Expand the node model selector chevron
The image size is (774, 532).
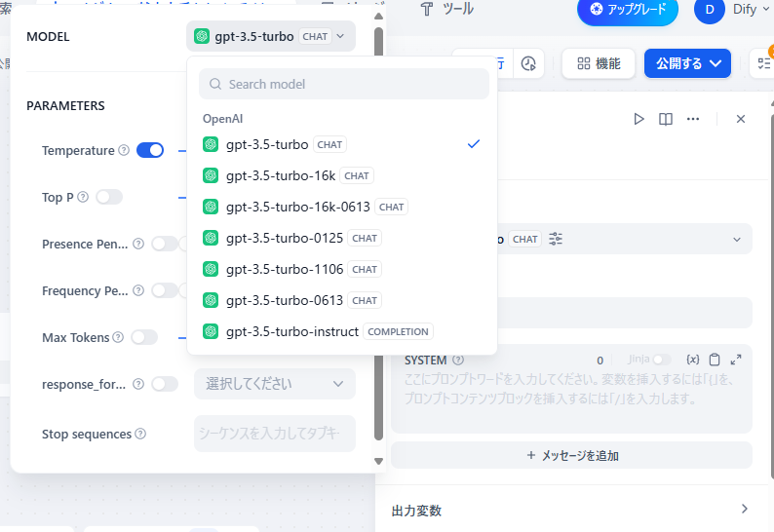737,240
